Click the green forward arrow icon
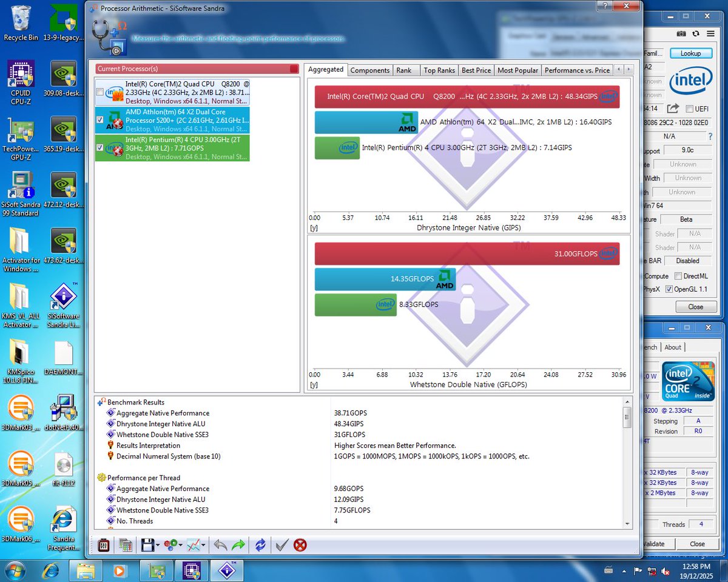Viewport: 728px width, 582px height. click(238, 545)
